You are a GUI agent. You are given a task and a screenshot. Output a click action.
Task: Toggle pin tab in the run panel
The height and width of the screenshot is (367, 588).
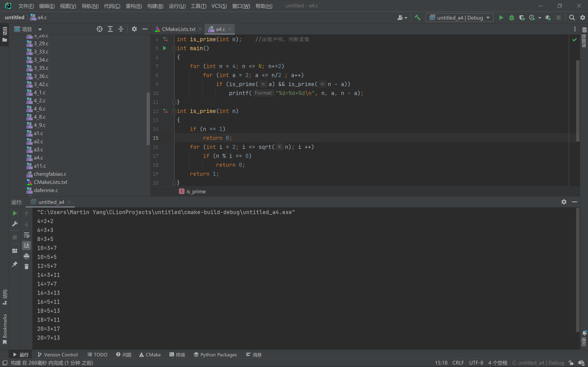point(14,264)
